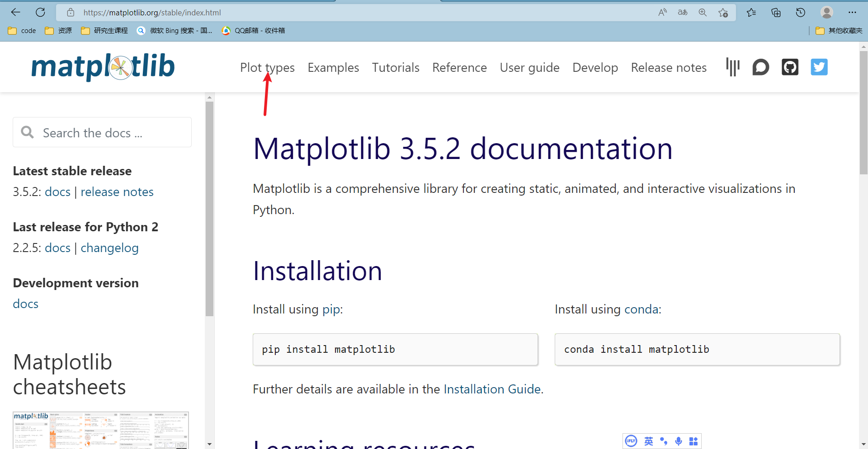The height and width of the screenshot is (449, 868).
Task: Open the Reference navigation item
Action: click(x=459, y=67)
